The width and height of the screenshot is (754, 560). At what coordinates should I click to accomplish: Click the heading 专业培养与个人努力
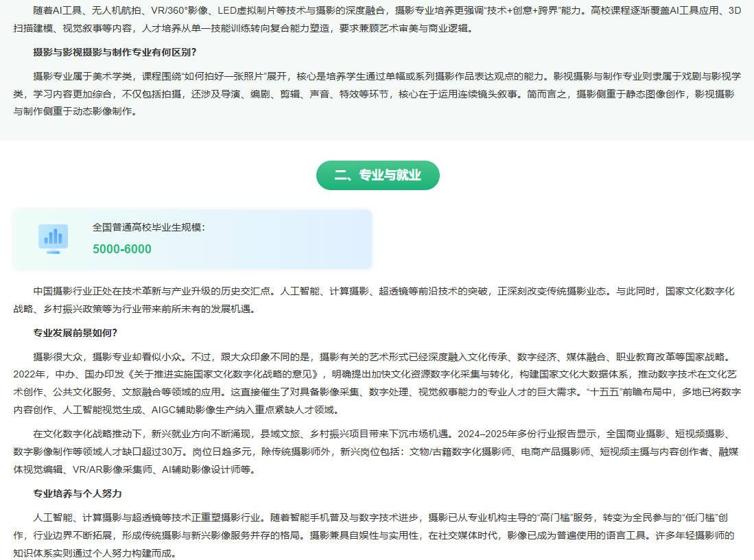pos(78,493)
